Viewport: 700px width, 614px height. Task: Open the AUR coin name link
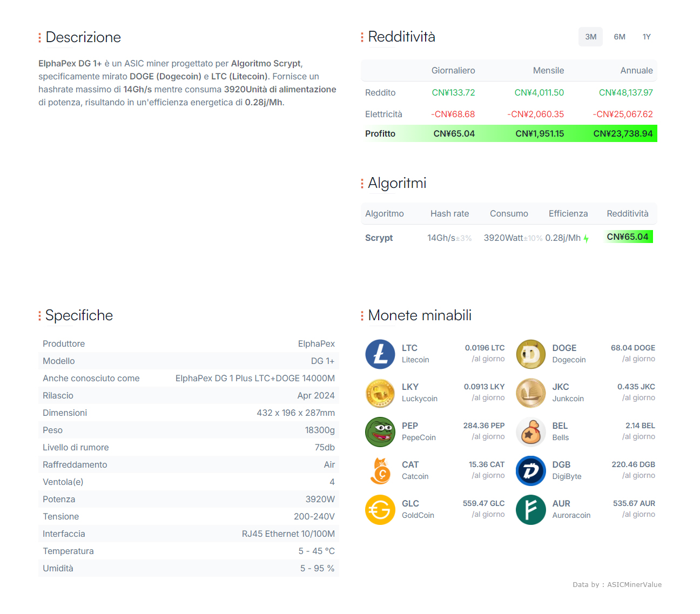pos(561,503)
